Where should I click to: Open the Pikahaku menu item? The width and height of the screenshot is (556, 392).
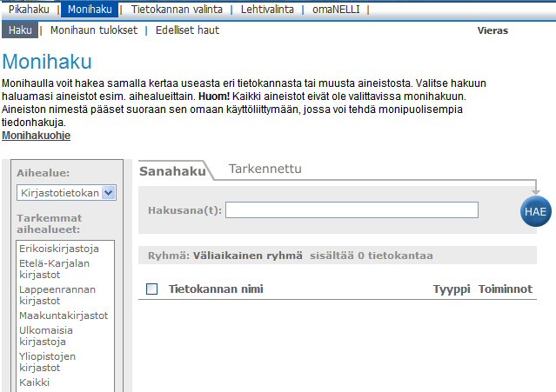pyautogui.click(x=29, y=10)
